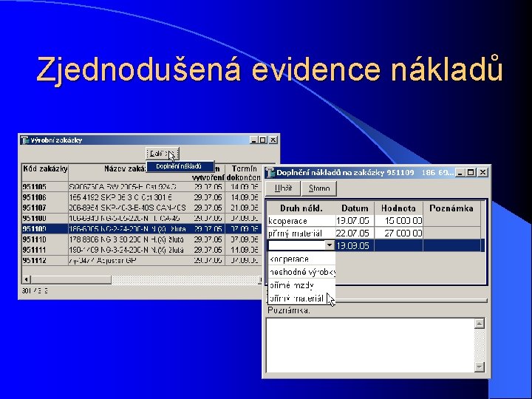Click the Termín dokončení column header
The height and width of the screenshot is (399, 532).
point(243,172)
